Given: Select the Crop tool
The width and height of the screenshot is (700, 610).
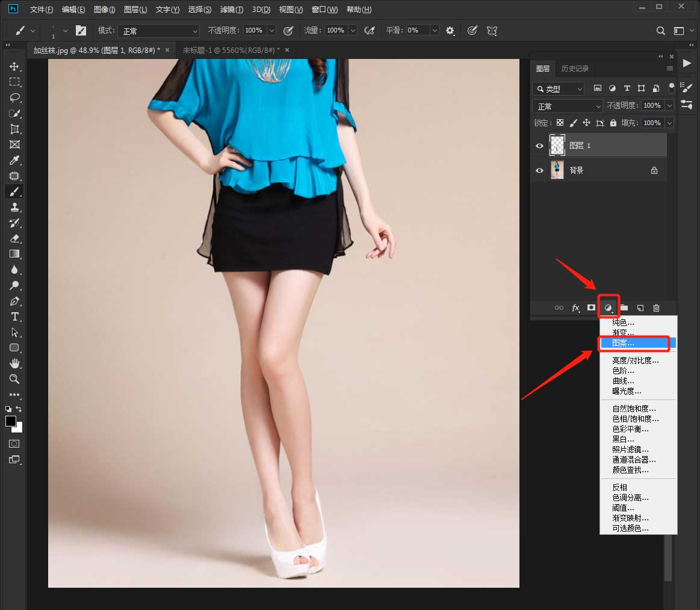Looking at the screenshot, I should point(14,129).
